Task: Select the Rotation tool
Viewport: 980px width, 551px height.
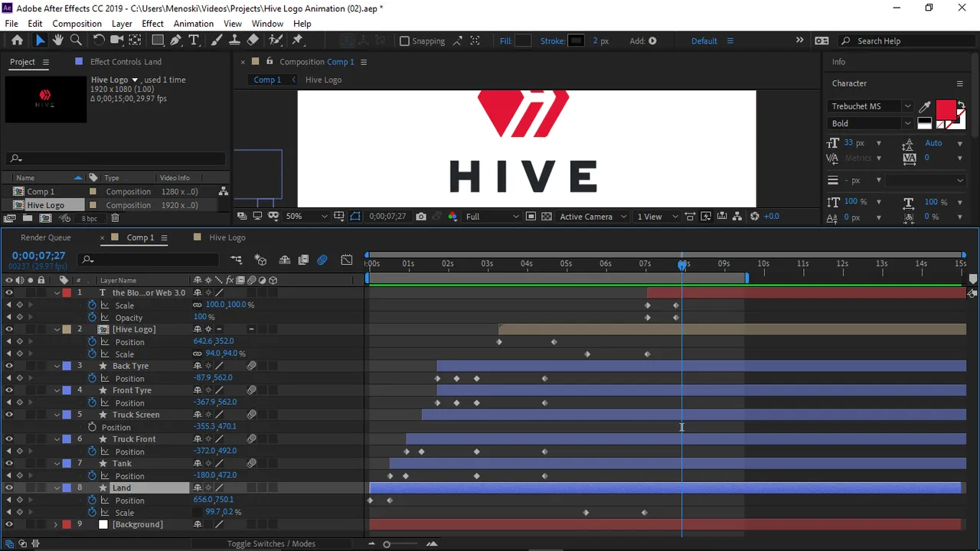Action: tap(99, 41)
